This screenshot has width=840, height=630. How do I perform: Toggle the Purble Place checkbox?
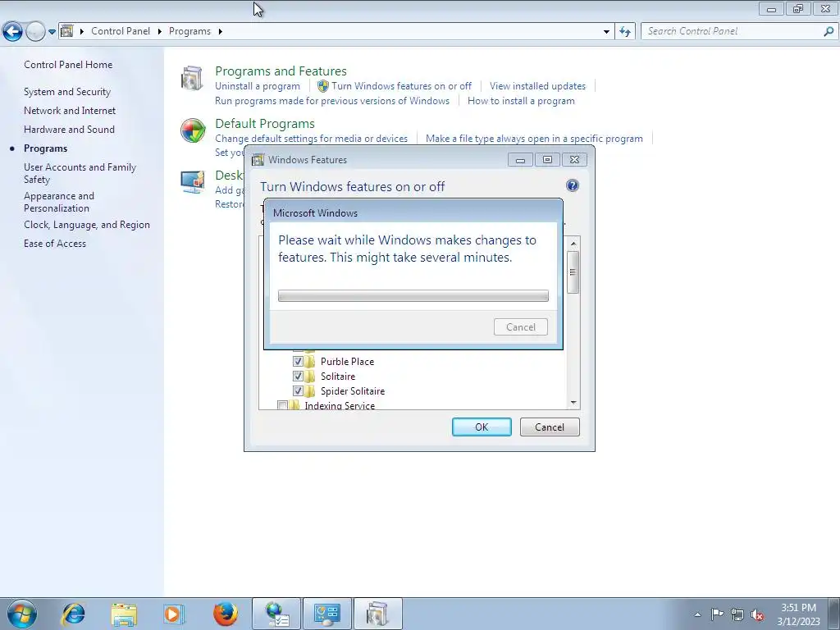point(298,361)
